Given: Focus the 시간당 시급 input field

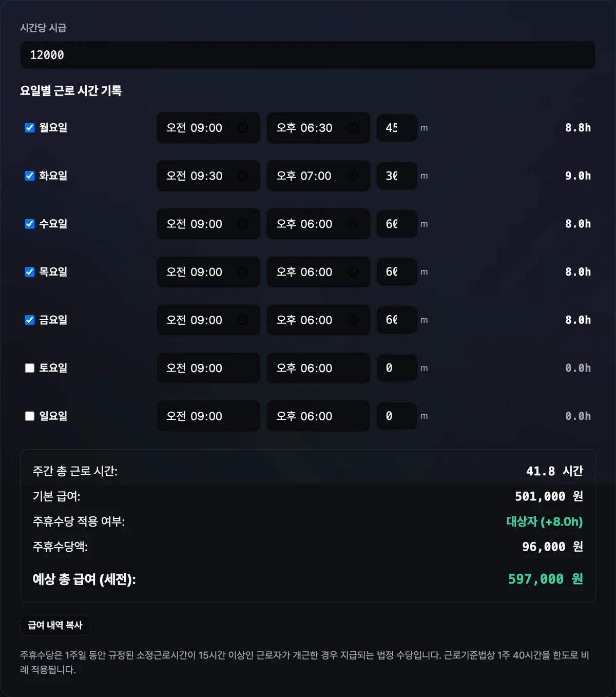Looking at the screenshot, I should (x=307, y=55).
